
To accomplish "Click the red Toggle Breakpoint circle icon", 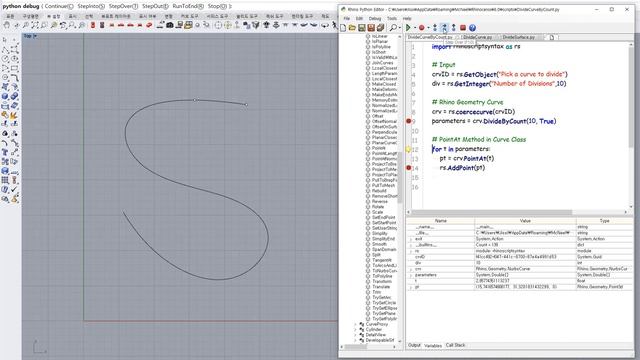I will pos(422,28).
